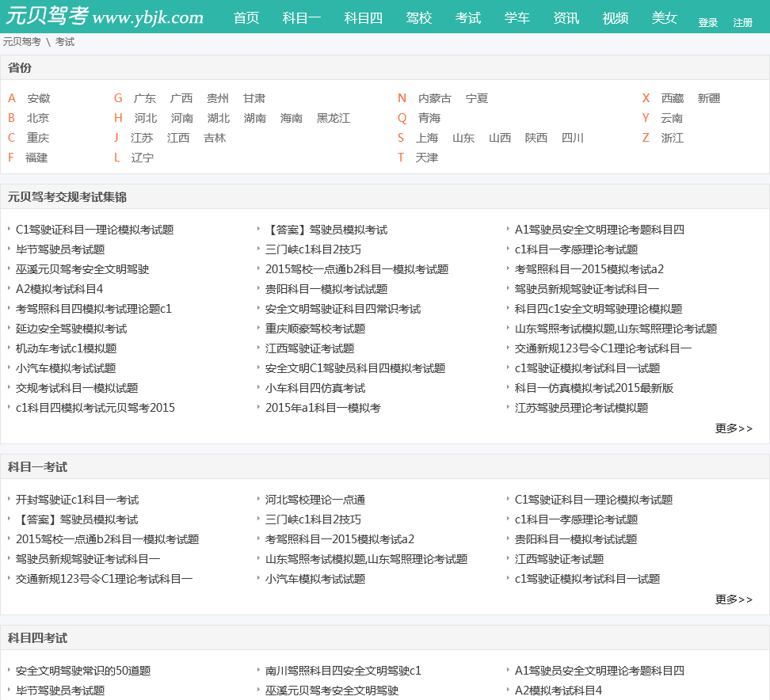The width and height of the screenshot is (770, 700).
Task: Select the 考试 navigation item
Action: [468, 18]
